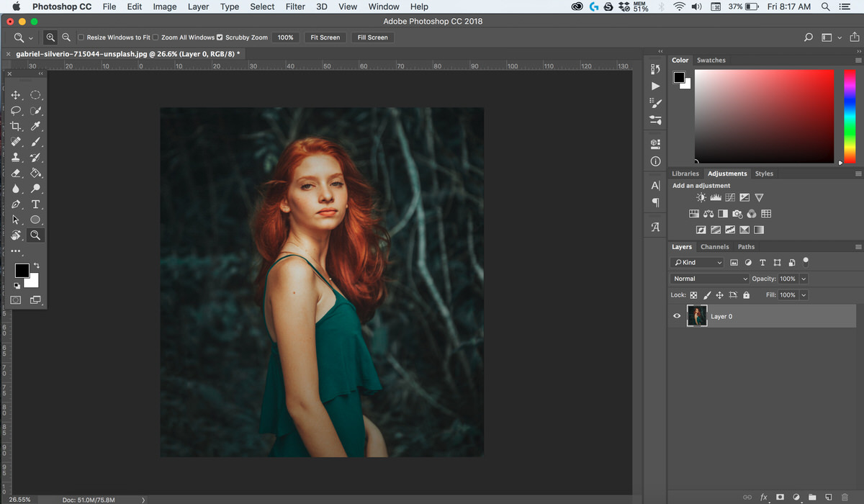The width and height of the screenshot is (864, 504).
Task: Enable Resize Windows to Fit option
Action: tap(81, 37)
